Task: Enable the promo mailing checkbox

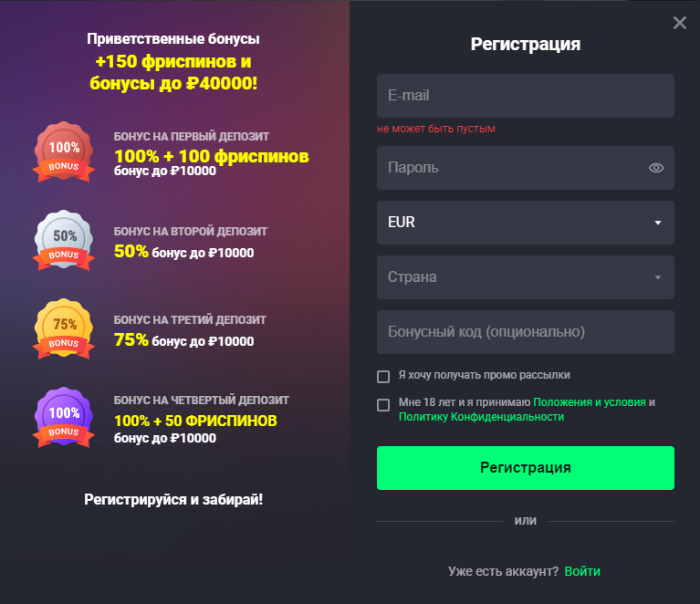Action: point(383,376)
